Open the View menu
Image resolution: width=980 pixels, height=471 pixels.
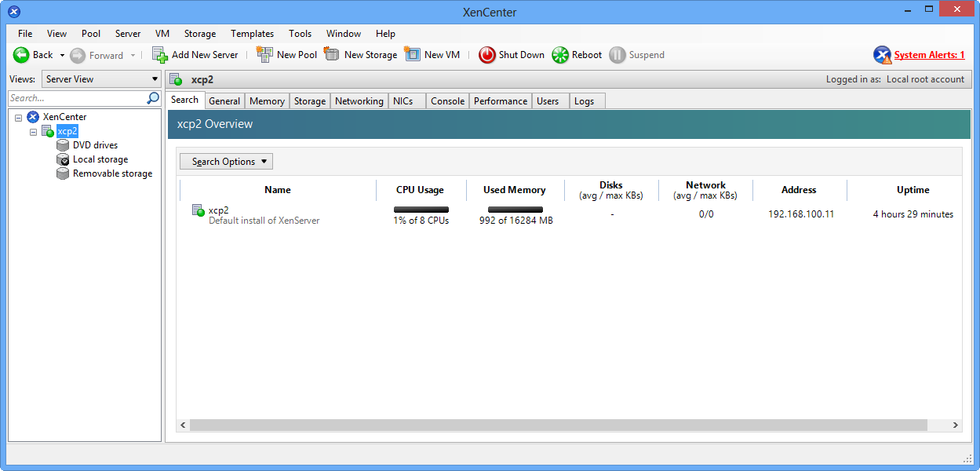(x=56, y=34)
